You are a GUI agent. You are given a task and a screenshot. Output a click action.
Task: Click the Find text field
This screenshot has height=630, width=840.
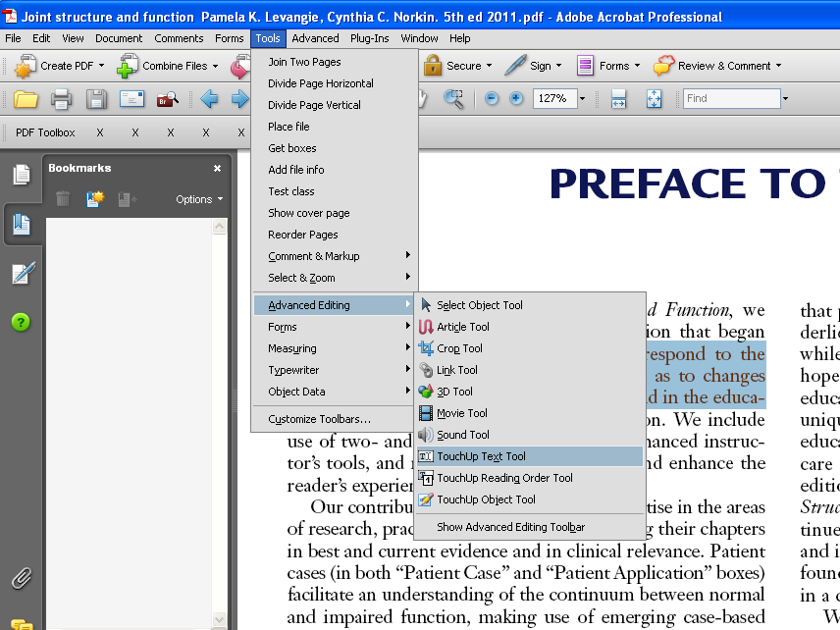732,98
